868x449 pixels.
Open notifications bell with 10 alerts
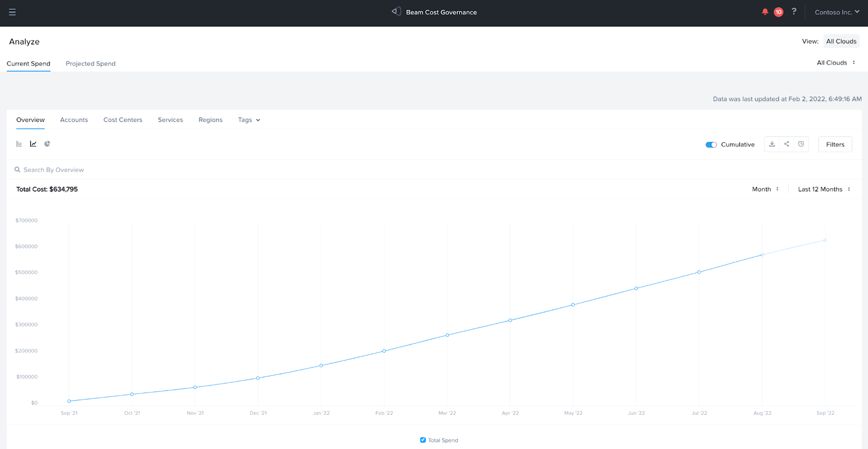click(765, 12)
